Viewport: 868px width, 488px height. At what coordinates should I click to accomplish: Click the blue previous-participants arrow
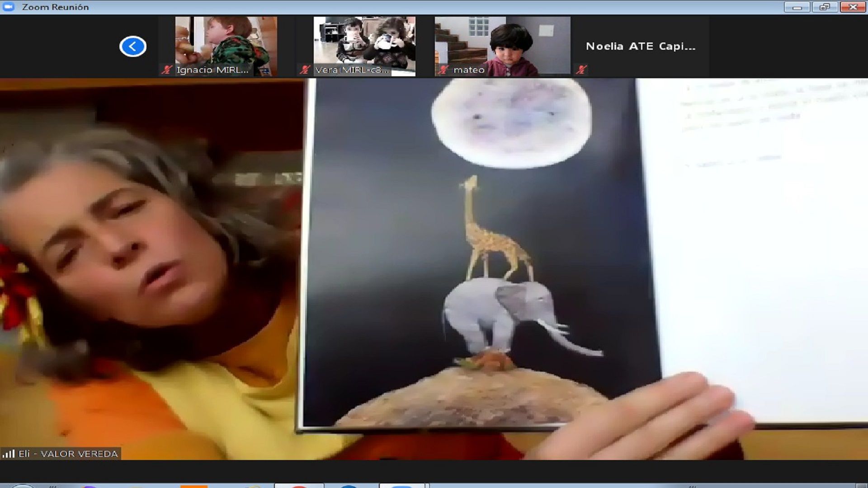[132, 46]
